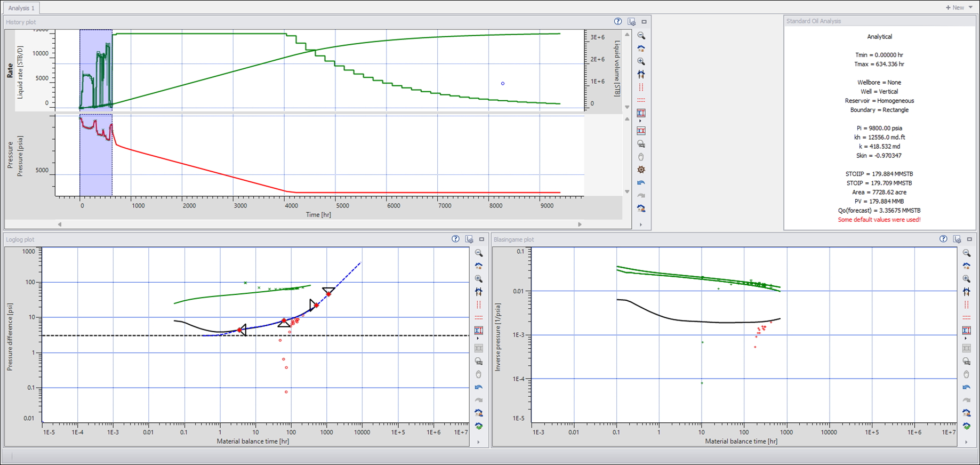Open the History plot legend dropdown arrow
980x465 pixels.
pos(640,121)
